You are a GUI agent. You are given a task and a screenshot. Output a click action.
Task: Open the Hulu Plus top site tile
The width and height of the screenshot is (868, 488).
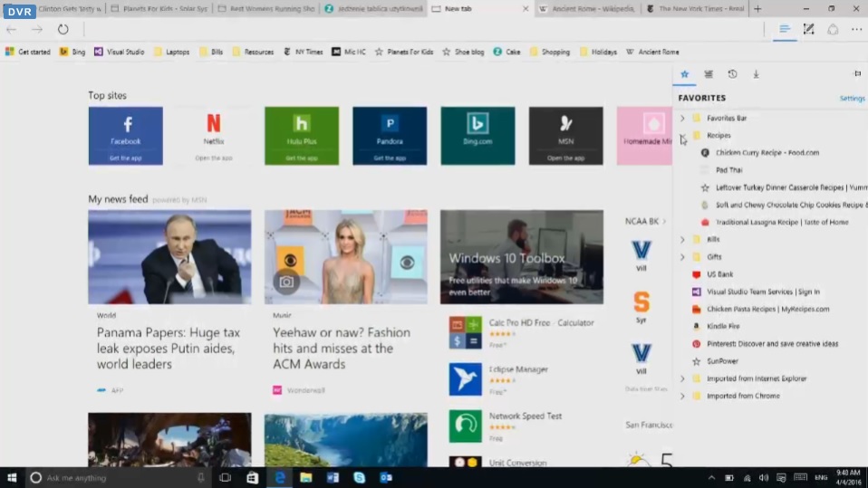pyautogui.click(x=302, y=136)
